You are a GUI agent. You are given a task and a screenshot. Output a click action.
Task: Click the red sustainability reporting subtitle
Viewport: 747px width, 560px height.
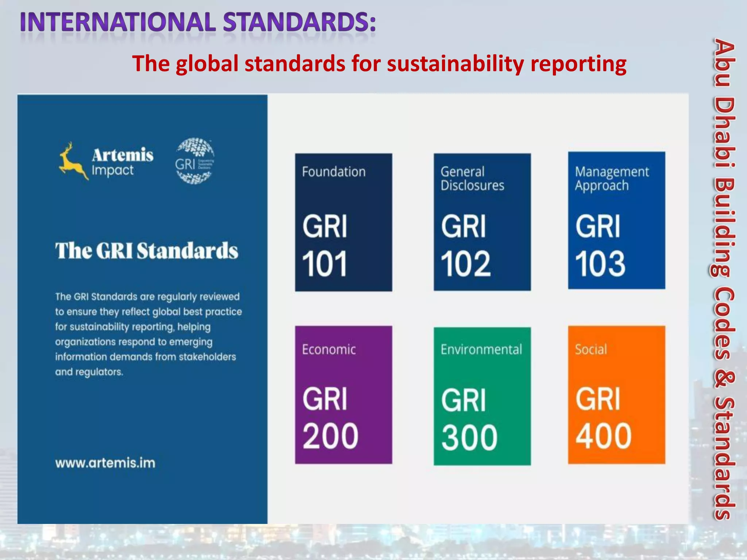379,63
